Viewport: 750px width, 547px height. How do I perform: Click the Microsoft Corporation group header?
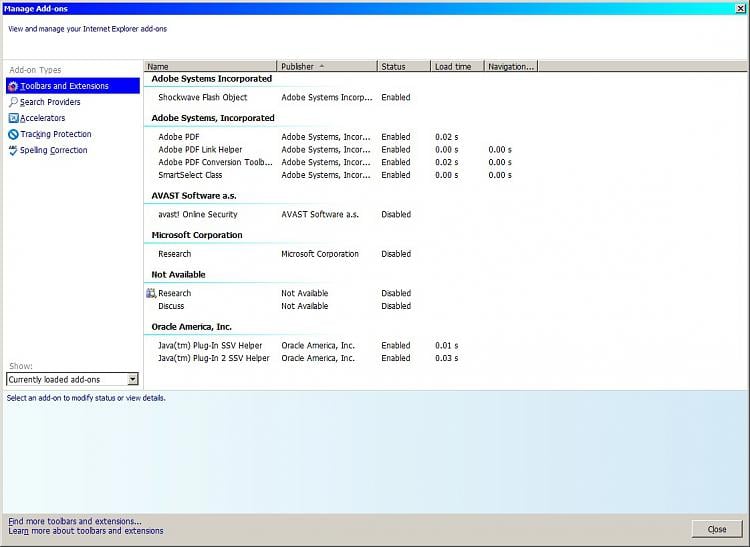[197, 235]
